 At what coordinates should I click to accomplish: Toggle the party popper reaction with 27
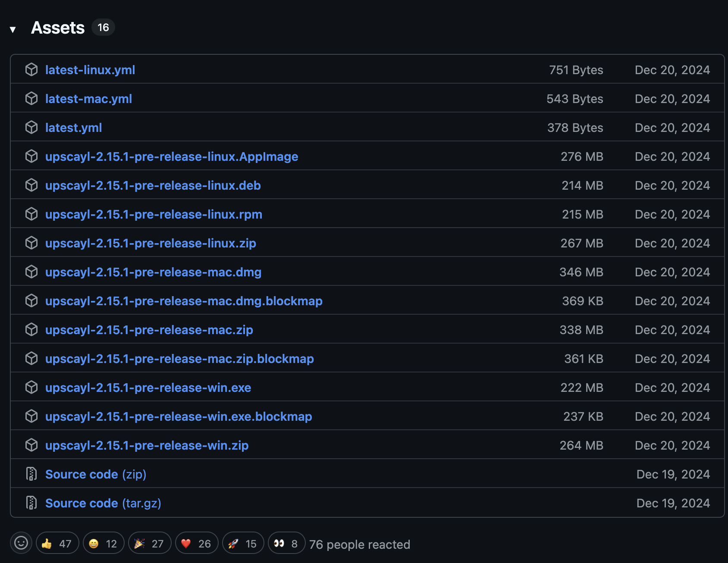click(x=150, y=543)
